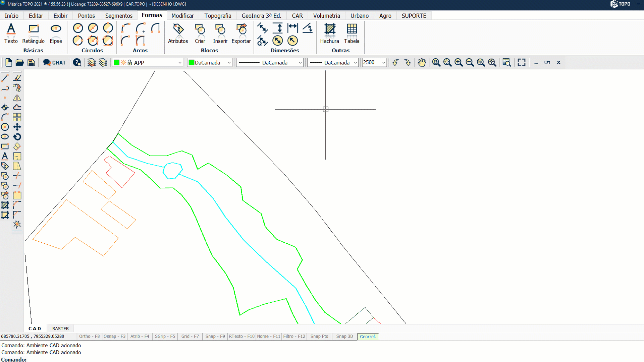Toggle Snap - F9 mode
This screenshot has height=362, width=644.
point(215,336)
